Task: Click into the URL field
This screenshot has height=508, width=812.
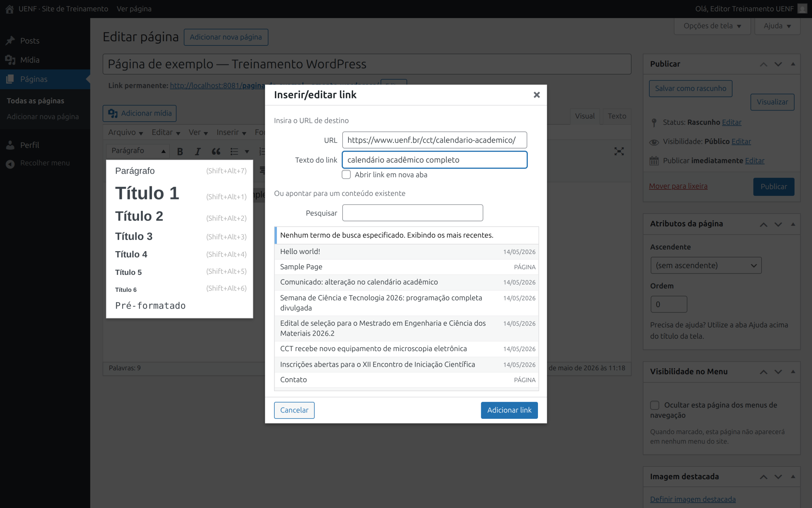Action: coord(435,140)
